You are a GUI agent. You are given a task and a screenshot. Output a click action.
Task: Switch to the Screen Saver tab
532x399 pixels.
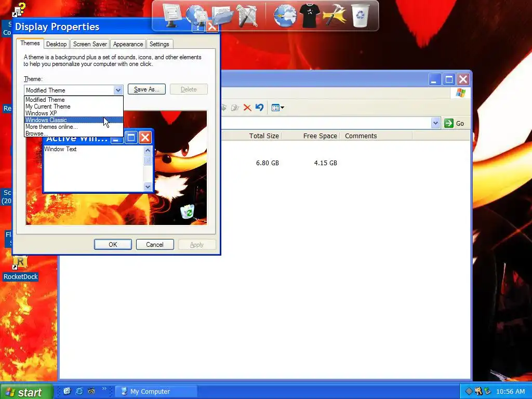click(90, 44)
